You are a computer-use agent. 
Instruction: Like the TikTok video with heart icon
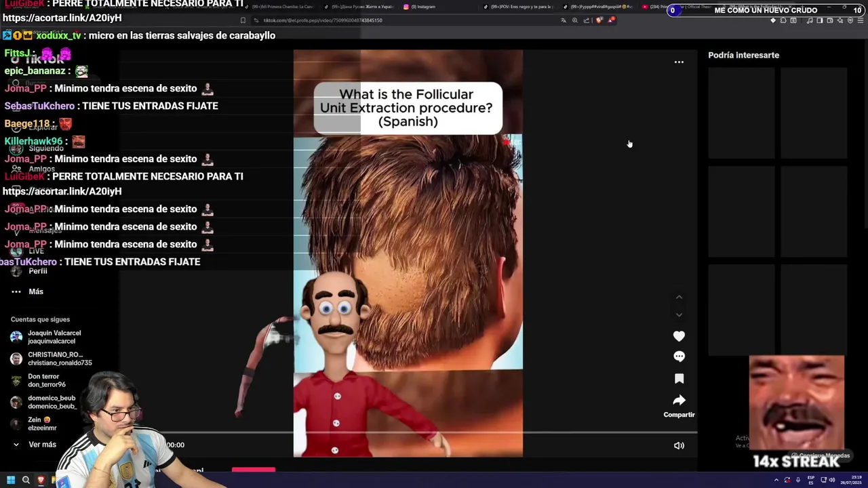679,336
